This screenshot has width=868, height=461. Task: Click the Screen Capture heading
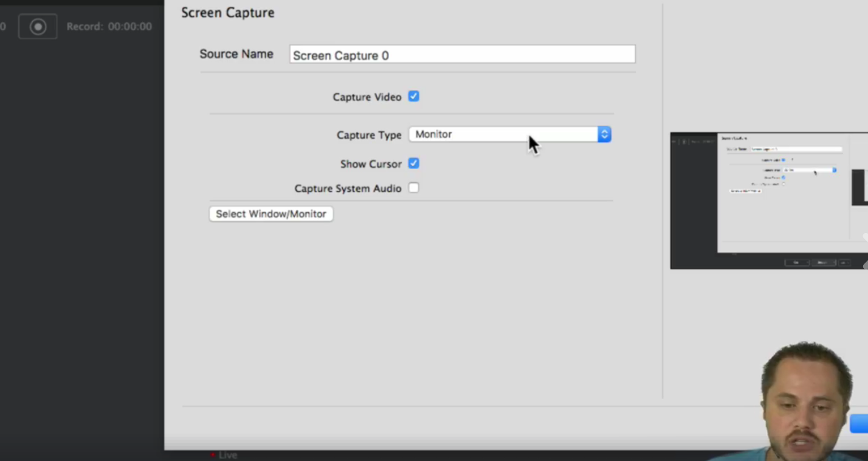click(x=228, y=13)
